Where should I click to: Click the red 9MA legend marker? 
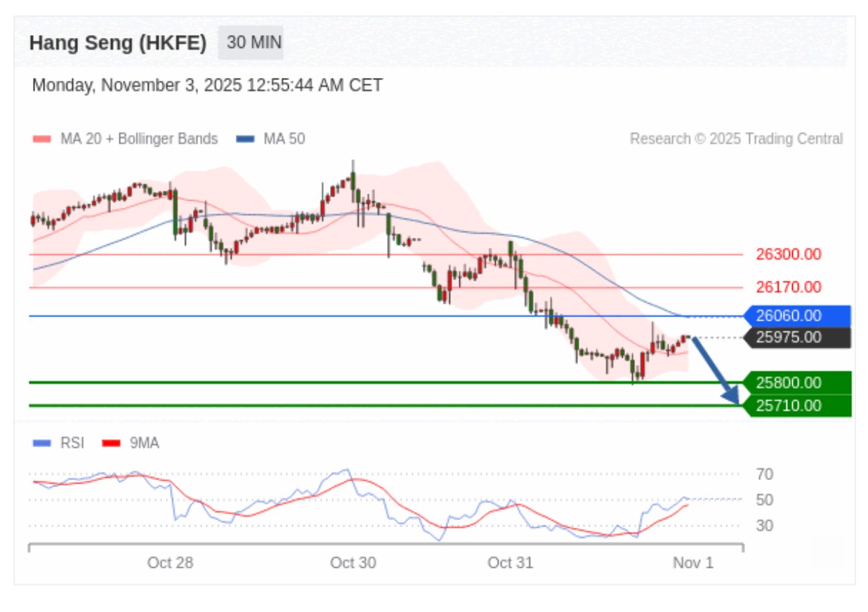111,443
